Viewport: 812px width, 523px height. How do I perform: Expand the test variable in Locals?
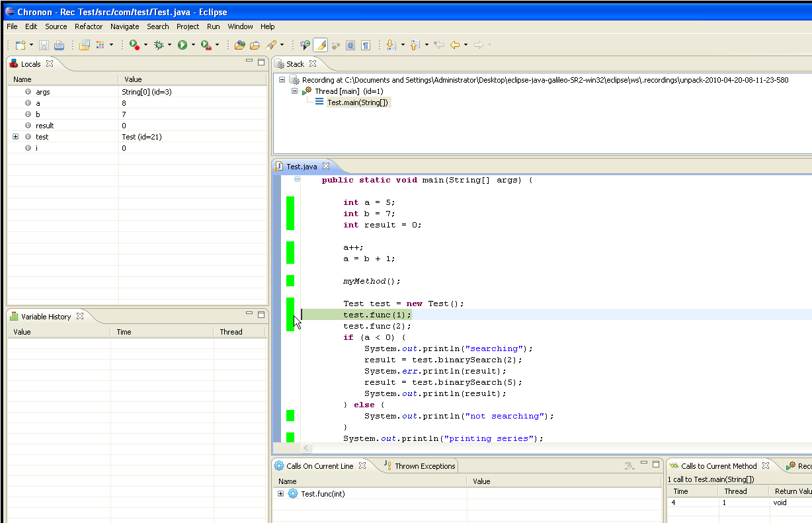(x=15, y=137)
